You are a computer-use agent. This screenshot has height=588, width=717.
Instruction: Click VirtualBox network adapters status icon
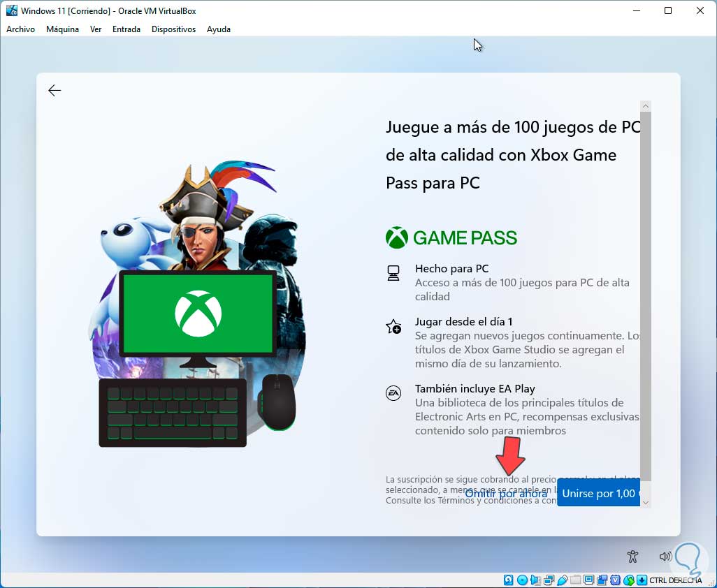click(x=549, y=580)
